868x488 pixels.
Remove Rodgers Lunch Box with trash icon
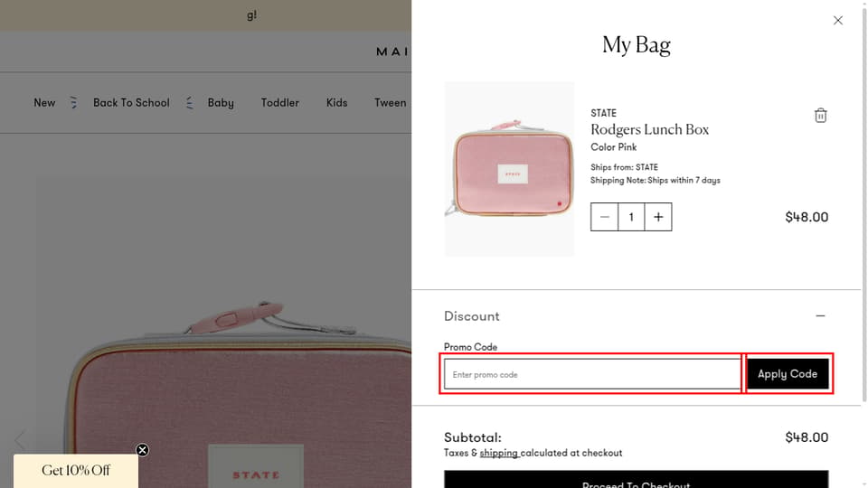pos(820,115)
